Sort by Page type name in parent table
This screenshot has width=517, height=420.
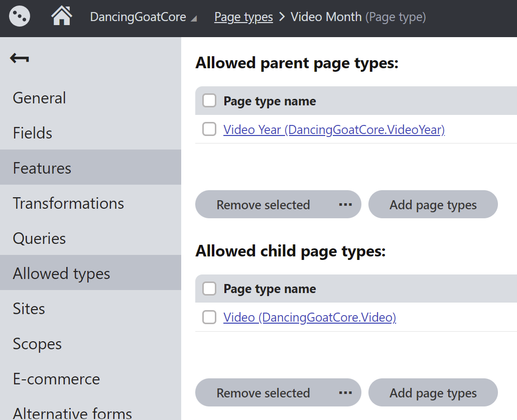270,101
